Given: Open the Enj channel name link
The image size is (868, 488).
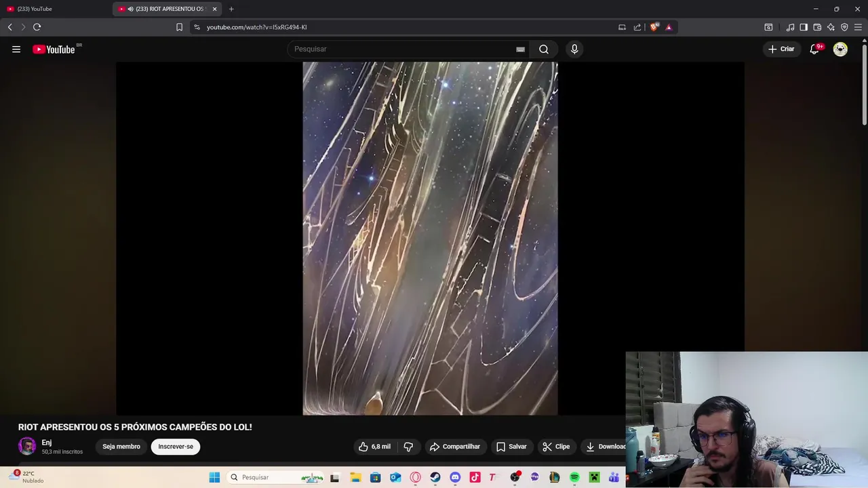Looking at the screenshot, I should (x=47, y=443).
